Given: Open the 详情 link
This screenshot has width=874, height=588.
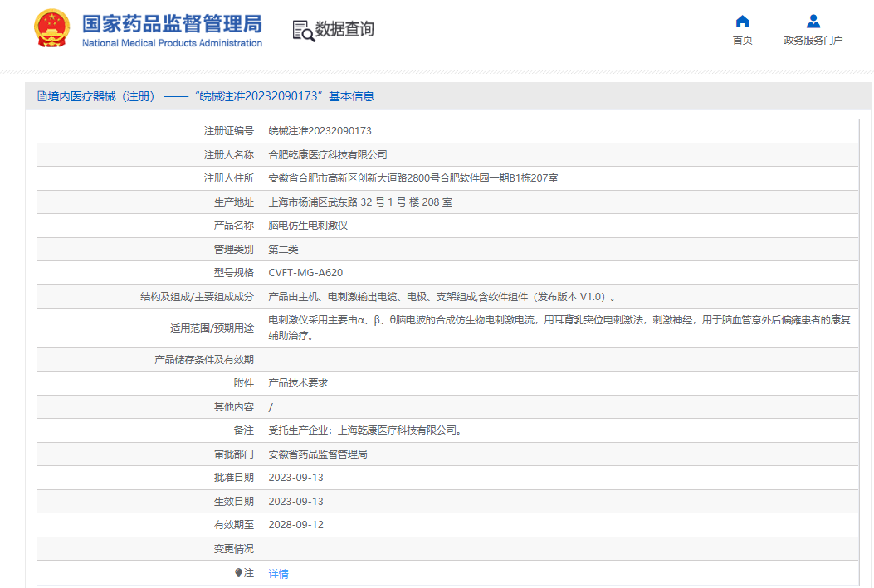Looking at the screenshot, I should (x=278, y=574).
